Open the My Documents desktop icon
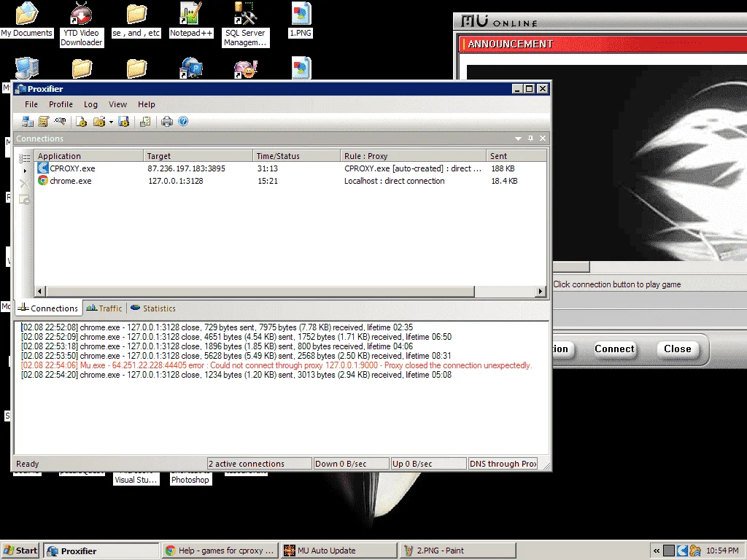The height and width of the screenshot is (560, 747). coord(27,20)
